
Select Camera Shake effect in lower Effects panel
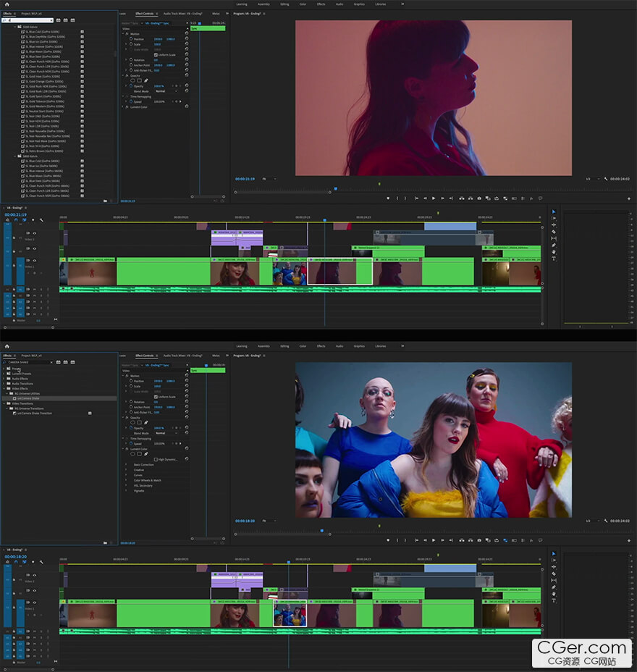(28, 398)
